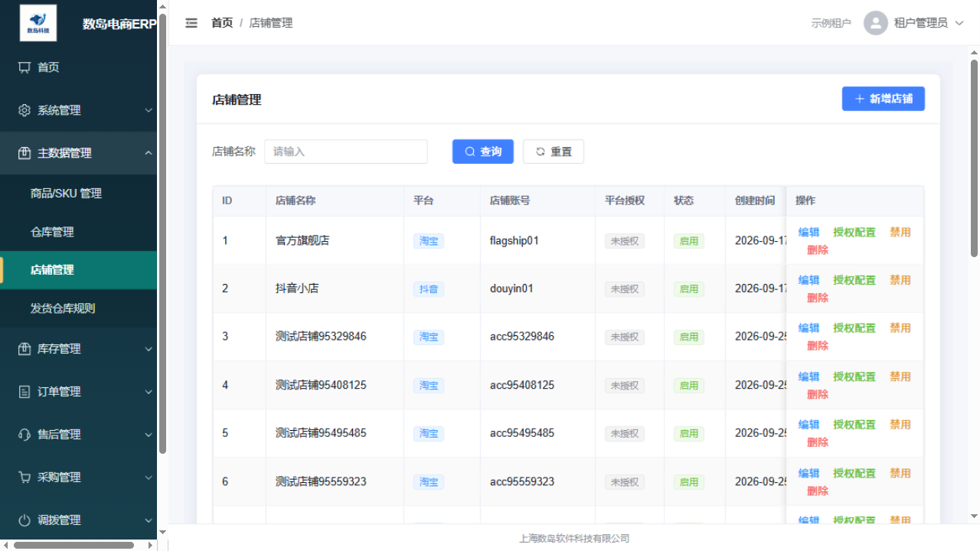Viewport: 980px width, 551px height.
Task: Click the sidebar horizontal scrollbar thumb
Action: 73,546
